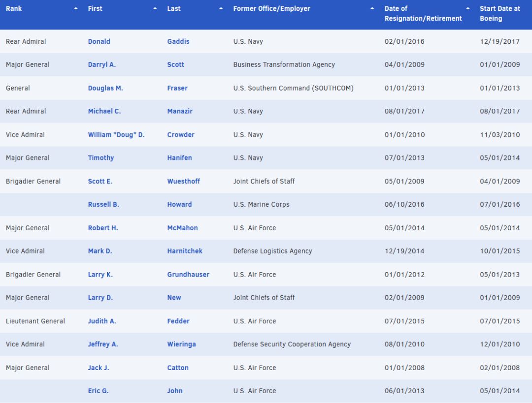Screen dimensions: 532x403
Task: Click sort arrow beside Date of Resignation/Retirement
Action: coord(467,9)
